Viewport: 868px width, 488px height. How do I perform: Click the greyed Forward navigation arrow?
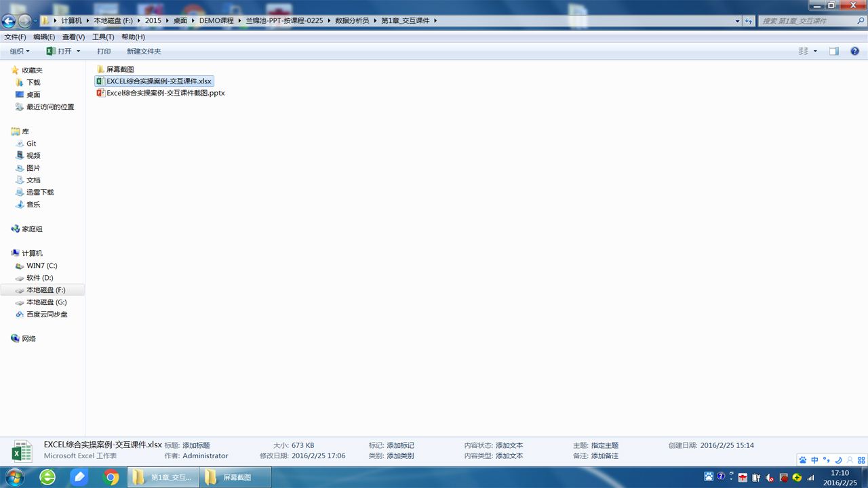pyautogui.click(x=24, y=21)
